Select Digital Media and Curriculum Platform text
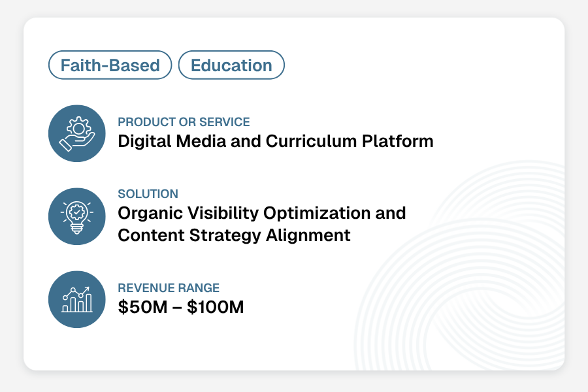 coord(276,141)
